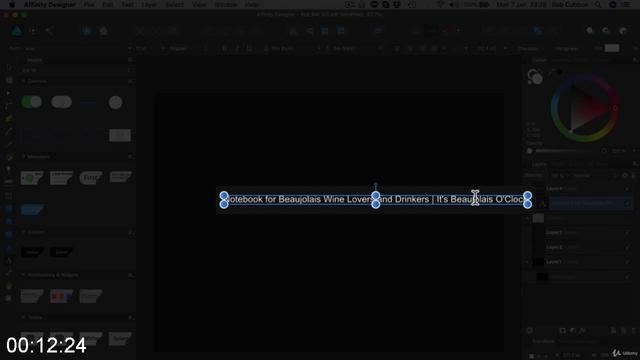
Task: Switch to the Designer persona icon
Action: point(17,31)
